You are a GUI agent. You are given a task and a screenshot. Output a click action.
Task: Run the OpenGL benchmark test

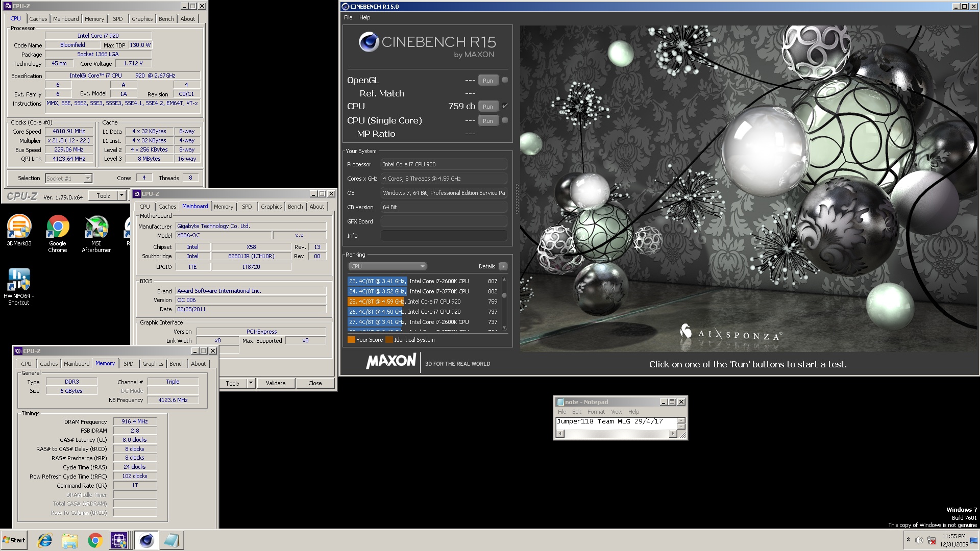[488, 80]
